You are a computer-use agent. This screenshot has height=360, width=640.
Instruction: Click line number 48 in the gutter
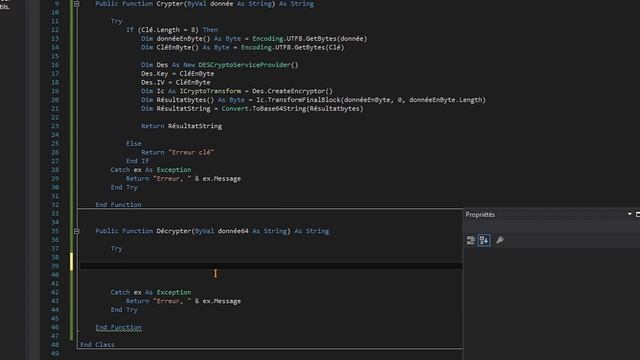coord(55,345)
